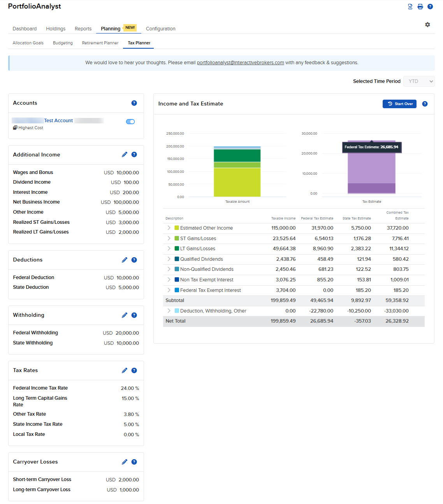443x504 pixels.
Task: Open the settings gear icon
Action: (x=427, y=25)
